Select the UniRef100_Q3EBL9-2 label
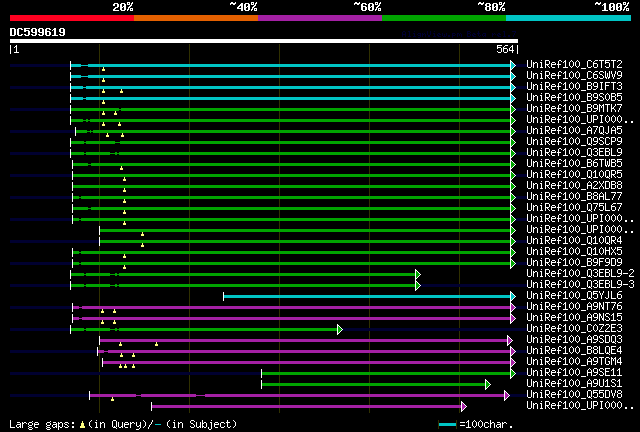 [x=580, y=274]
